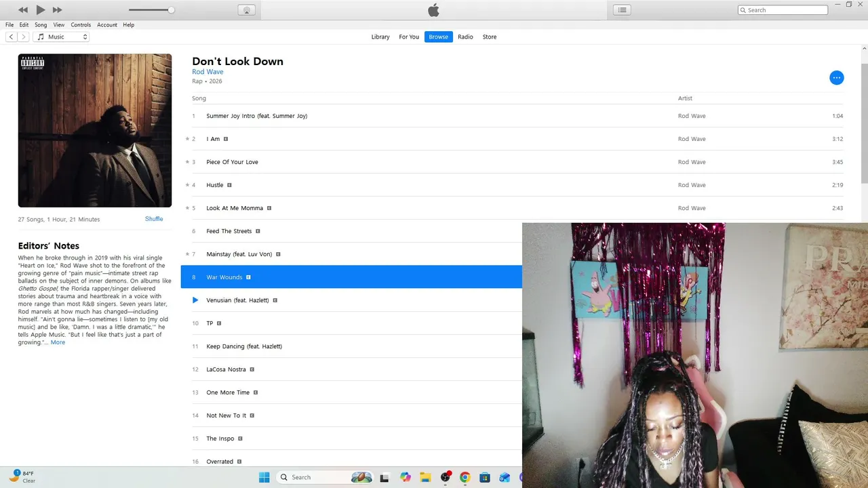Go forward with the right arrow button

24,37
